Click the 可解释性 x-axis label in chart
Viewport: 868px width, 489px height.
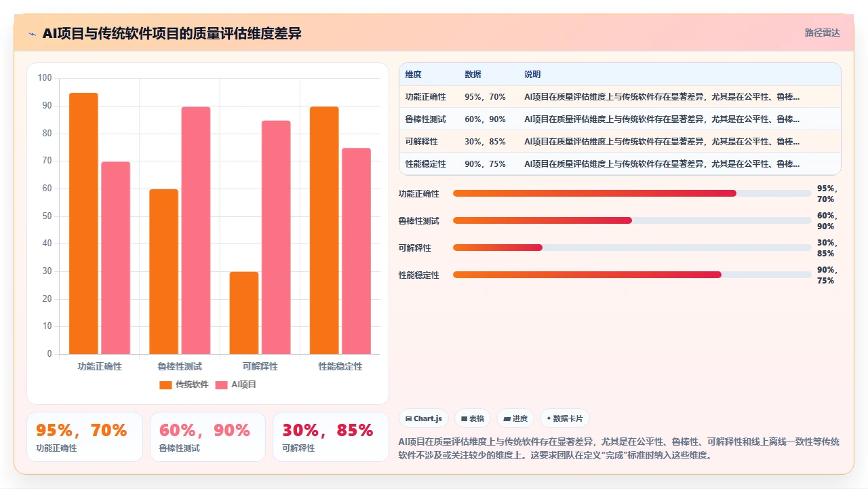(x=260, y=366)
